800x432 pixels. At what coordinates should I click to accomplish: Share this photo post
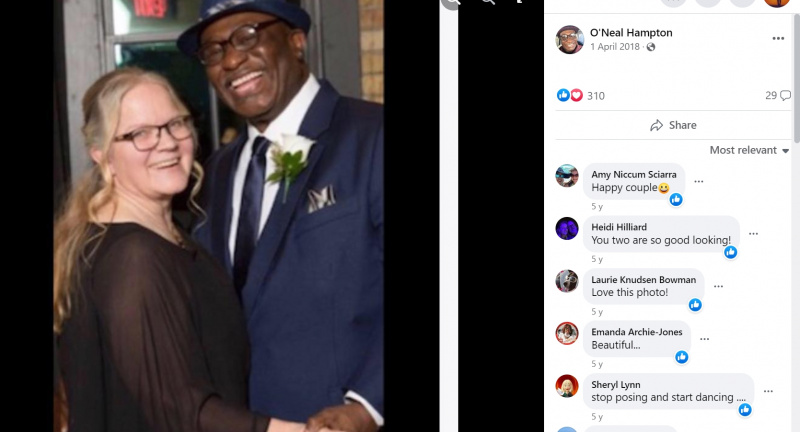click(673, 125)
